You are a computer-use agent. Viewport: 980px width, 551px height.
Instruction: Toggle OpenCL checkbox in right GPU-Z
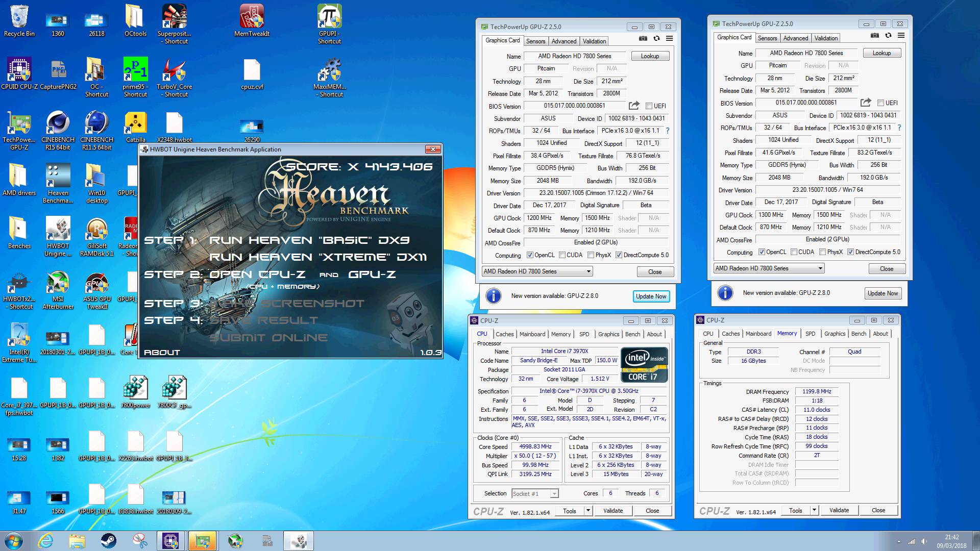[762, 252]
